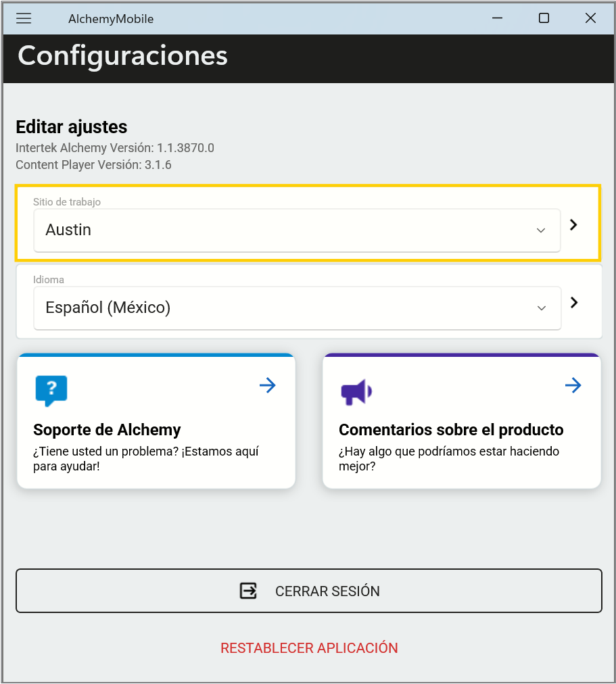The image size is (616, 684).
Task: Select the Comentarios sobre el producto heading
Action: click(451, 430)
